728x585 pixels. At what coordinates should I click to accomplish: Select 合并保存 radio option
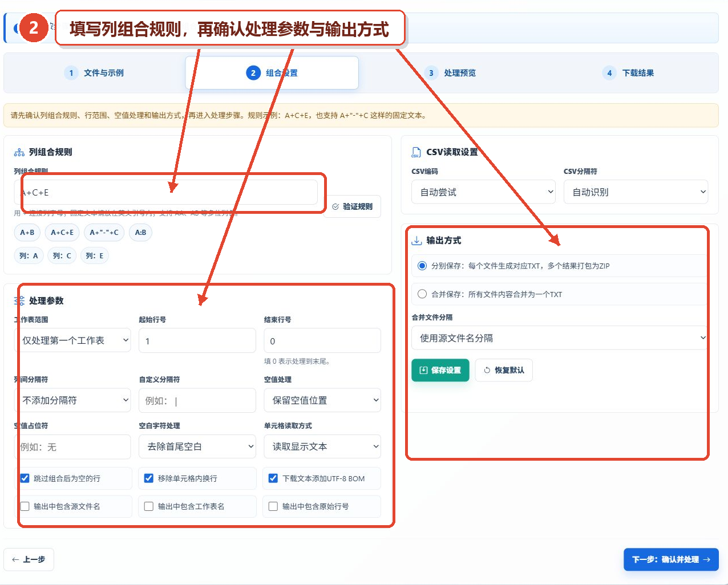click(422, 294)
